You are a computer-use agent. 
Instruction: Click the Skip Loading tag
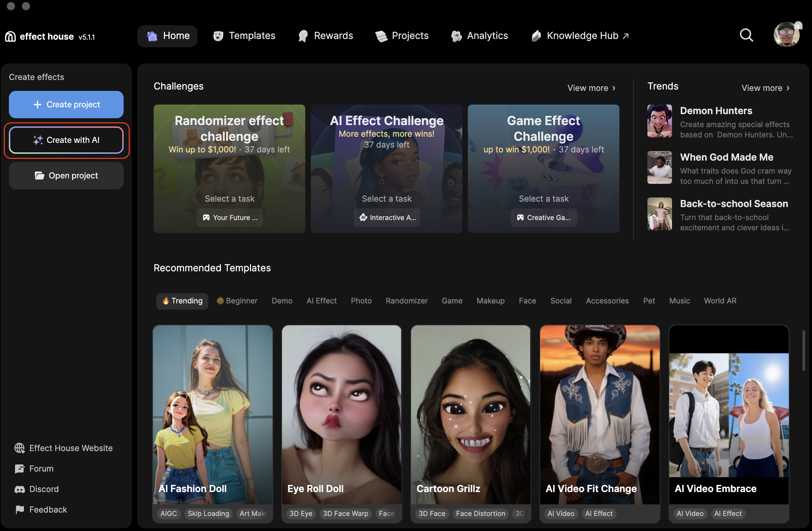[x=208, y=514]
